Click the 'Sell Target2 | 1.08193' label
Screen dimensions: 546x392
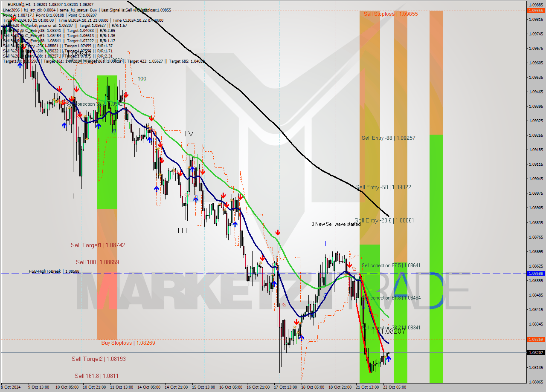tap(99, 359)
